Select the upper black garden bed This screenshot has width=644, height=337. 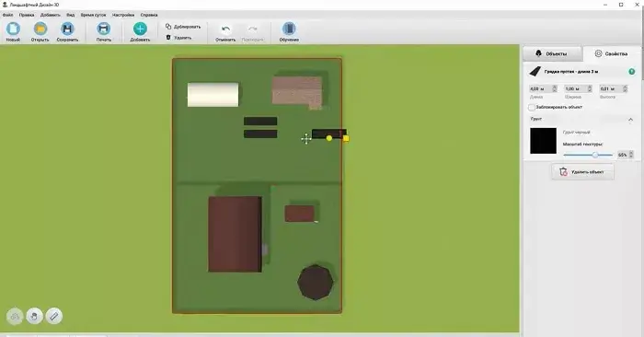point(260,122)
